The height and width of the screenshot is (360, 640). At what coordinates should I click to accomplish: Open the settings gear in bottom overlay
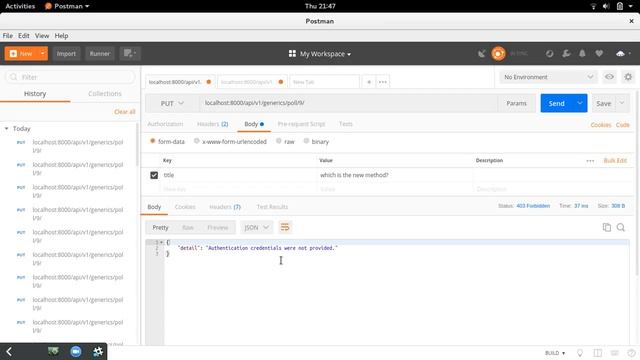[98, 351]
